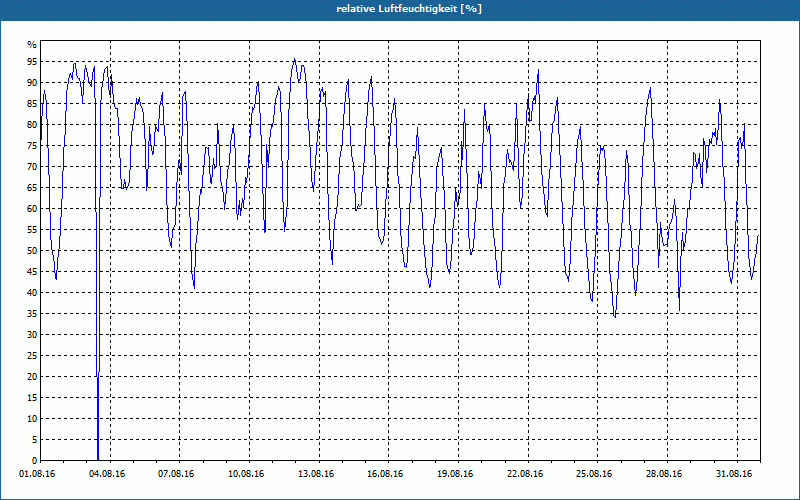Click the y-axis unit label '%'

coord(32,45)
